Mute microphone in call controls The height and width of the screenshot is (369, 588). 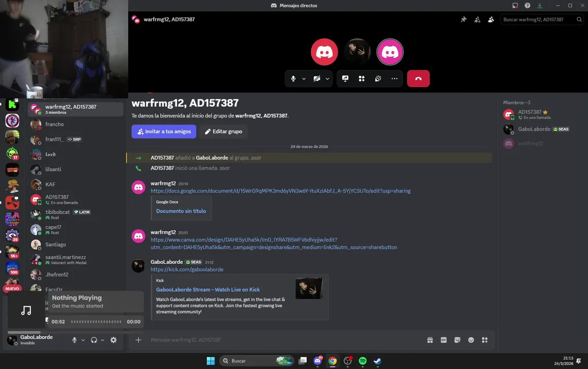click(x=293, y=79)
